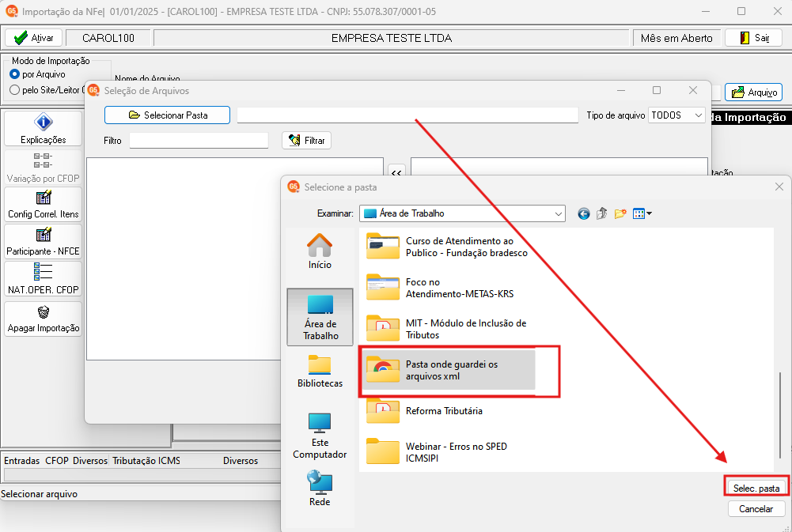The height and width of the screenshot is (532, 792).
Task: Click the Selec. pasta button
Action: (756, 488)
